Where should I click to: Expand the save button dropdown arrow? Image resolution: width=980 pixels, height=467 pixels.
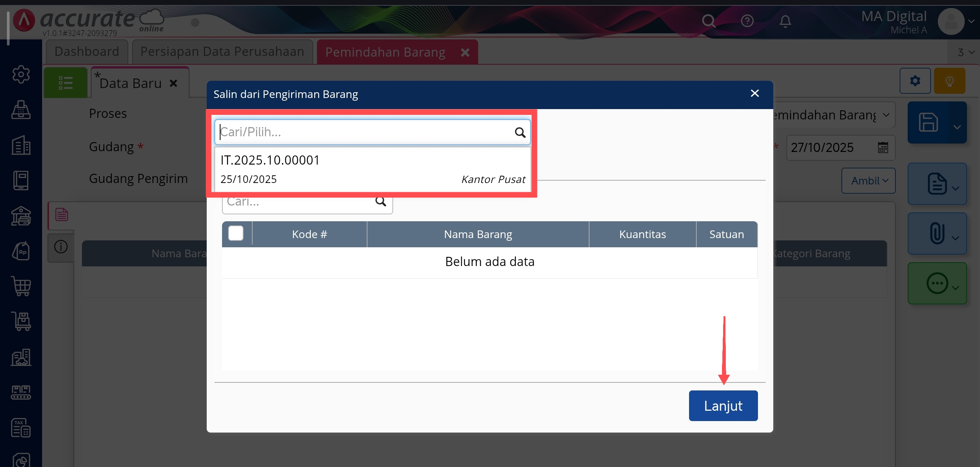[x=957, y=127]
